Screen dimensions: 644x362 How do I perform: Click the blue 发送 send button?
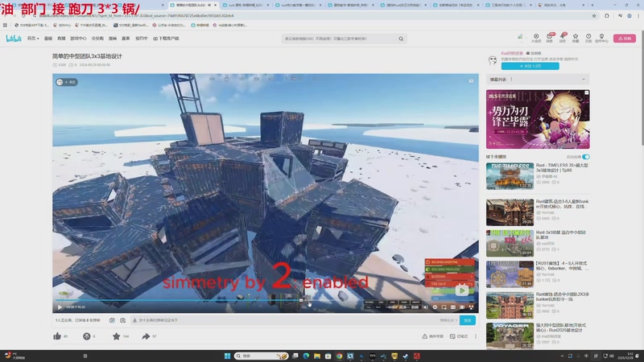[468, 320]
